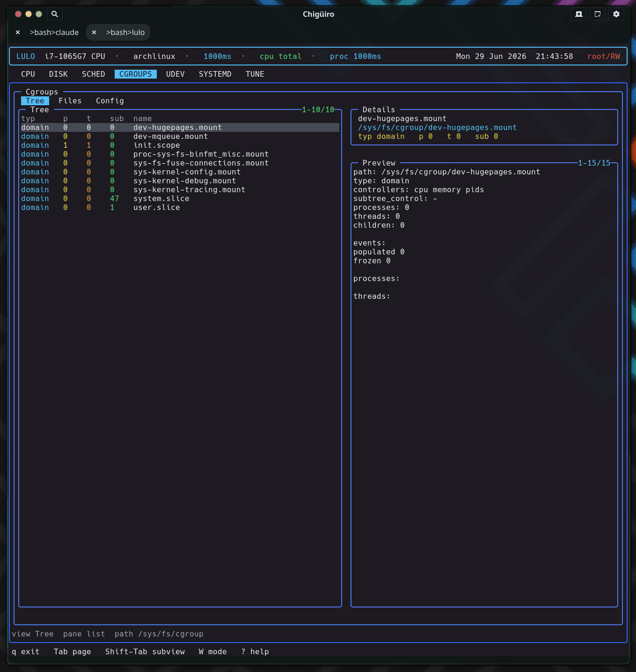Click the 'name' column header
The image size is (636, 672).
(143, 118)
